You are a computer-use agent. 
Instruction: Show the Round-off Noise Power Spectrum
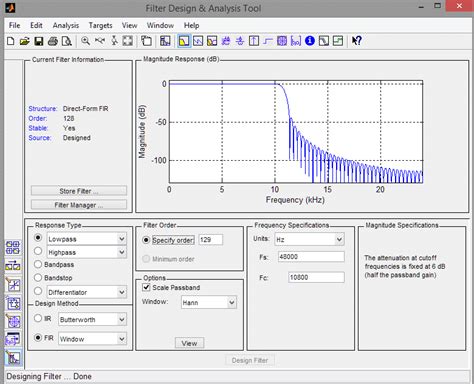coord(338,41)
